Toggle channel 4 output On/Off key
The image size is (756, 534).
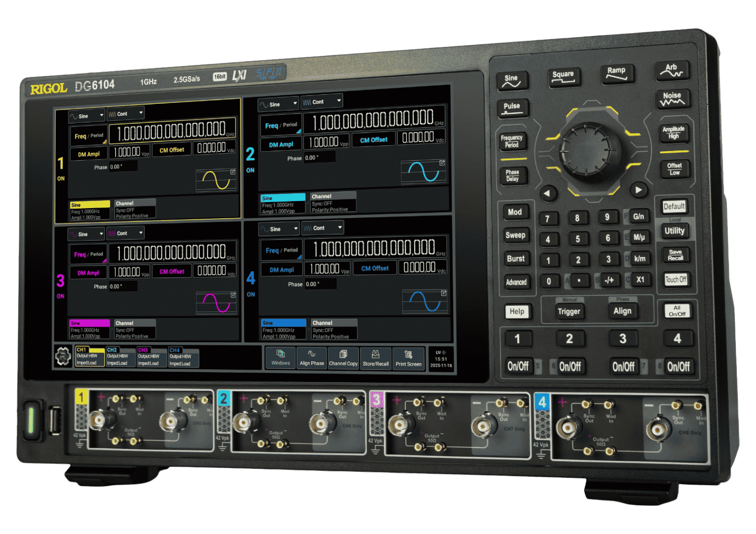[678, 366]
